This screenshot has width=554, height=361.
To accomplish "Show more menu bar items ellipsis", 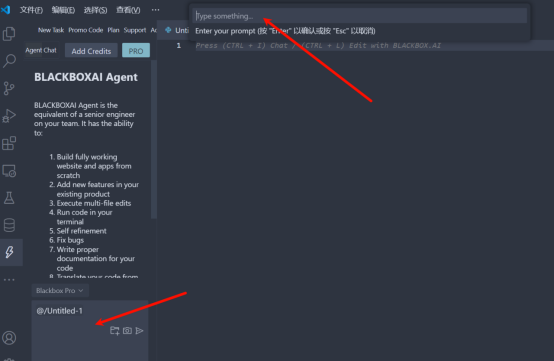I will (155, 10).
